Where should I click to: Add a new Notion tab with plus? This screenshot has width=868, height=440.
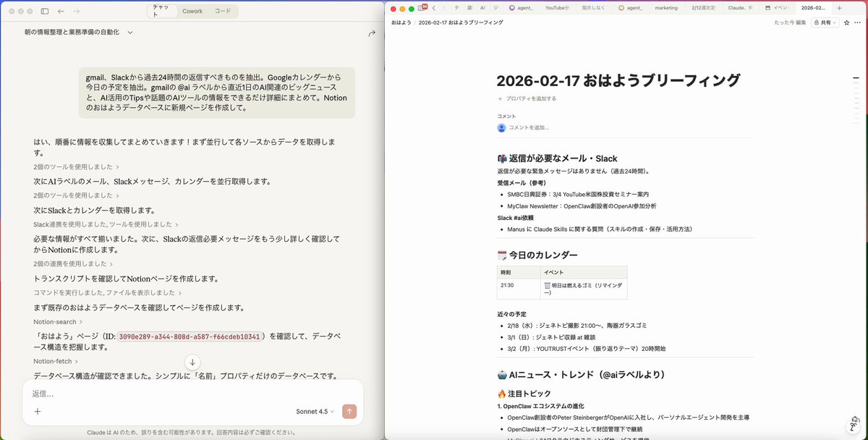[x=838, y=8]
